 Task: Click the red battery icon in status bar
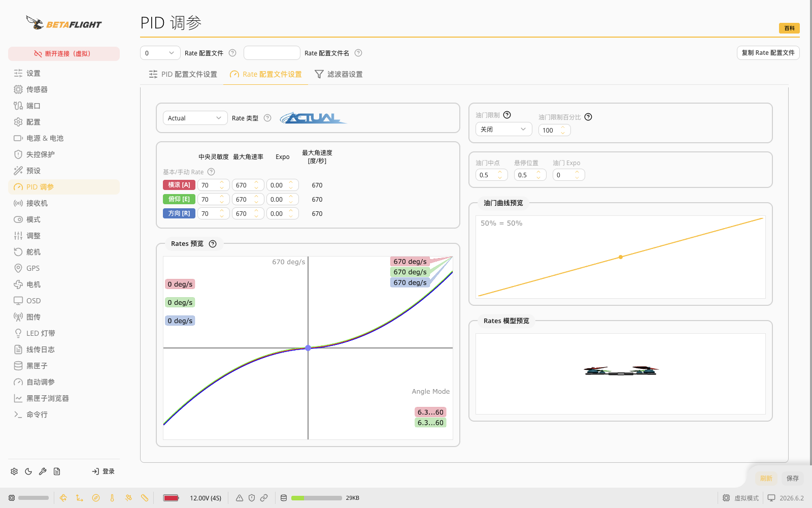tap(171, 498)
